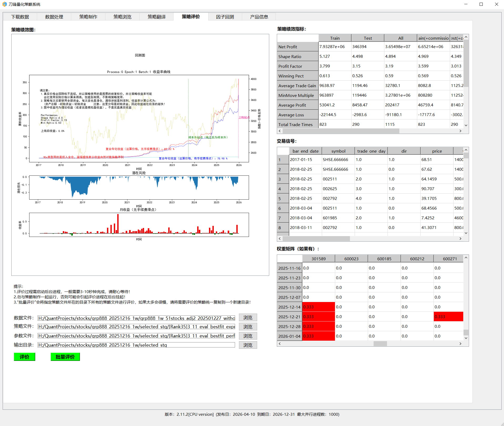Select the Train column header
The width and height of the screenshot is (504, 426).
point(335,38)
